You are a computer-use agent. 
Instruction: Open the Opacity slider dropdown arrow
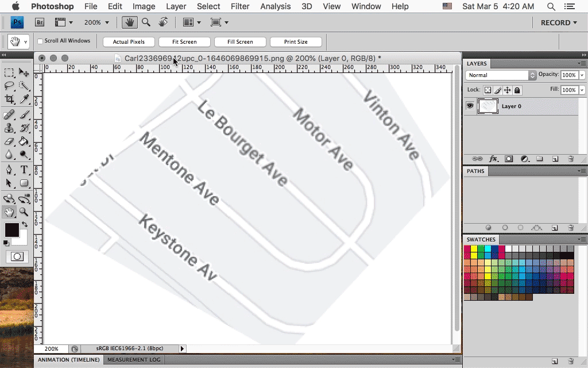pyautogui.click(x=582, y=75)
